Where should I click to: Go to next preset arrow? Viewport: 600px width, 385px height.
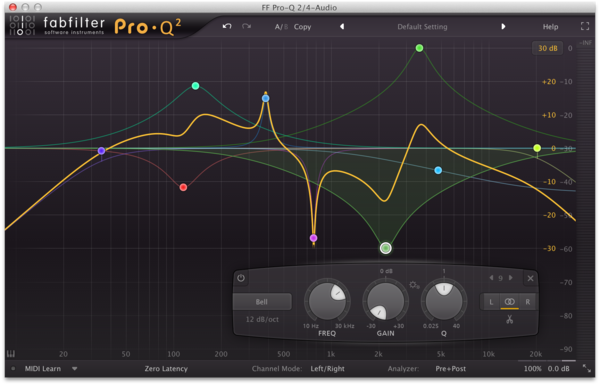click(503, 26)
